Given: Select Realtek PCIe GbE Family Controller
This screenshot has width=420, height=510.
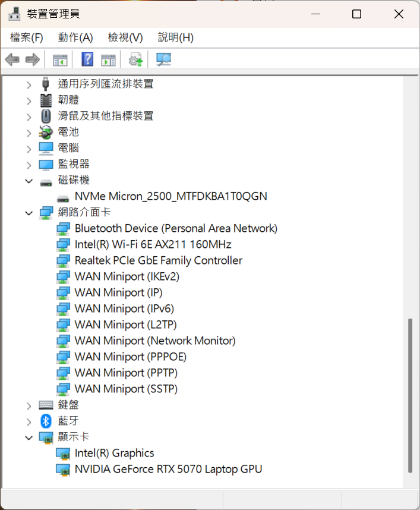Looking at the screenshot, I should click(x=158, y=260).
